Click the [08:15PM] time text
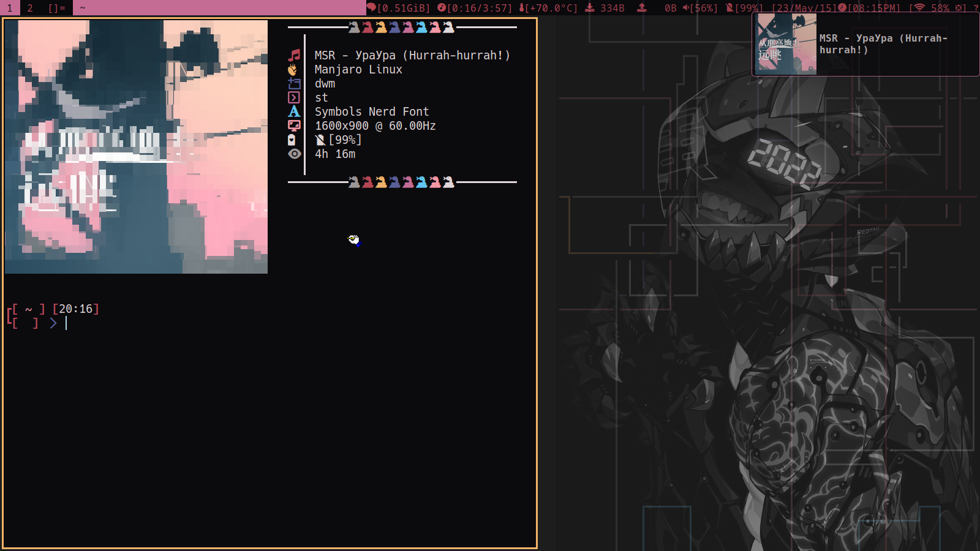This screenshot has height=551, width=980. [x=874, y=8]
